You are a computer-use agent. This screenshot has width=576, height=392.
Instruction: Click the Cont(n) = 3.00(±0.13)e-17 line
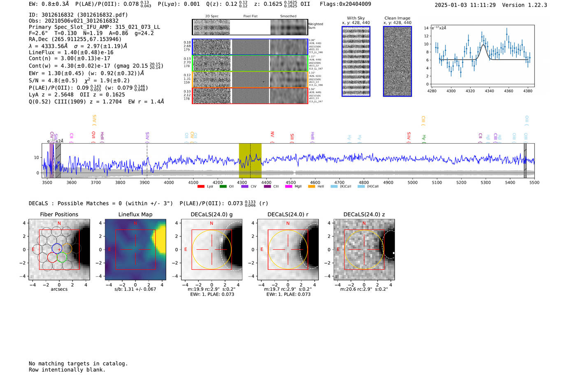tap(70, 58)
